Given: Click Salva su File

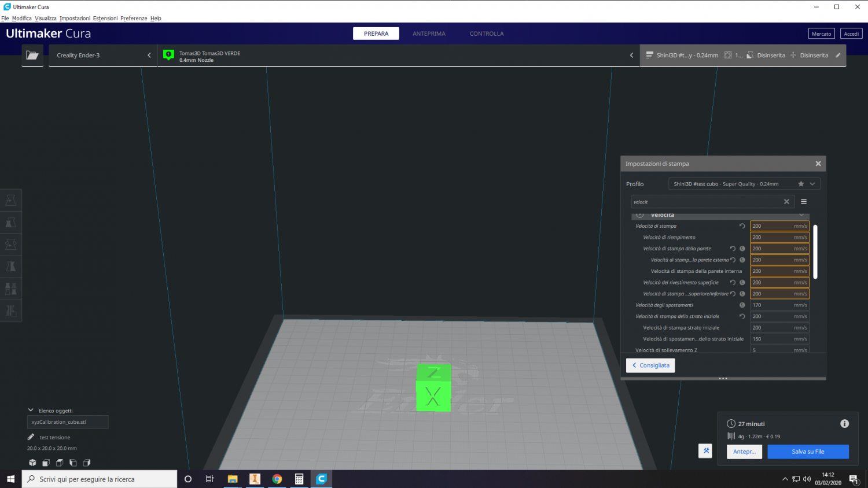Looking at the screenshot, I should pos(808,452).
